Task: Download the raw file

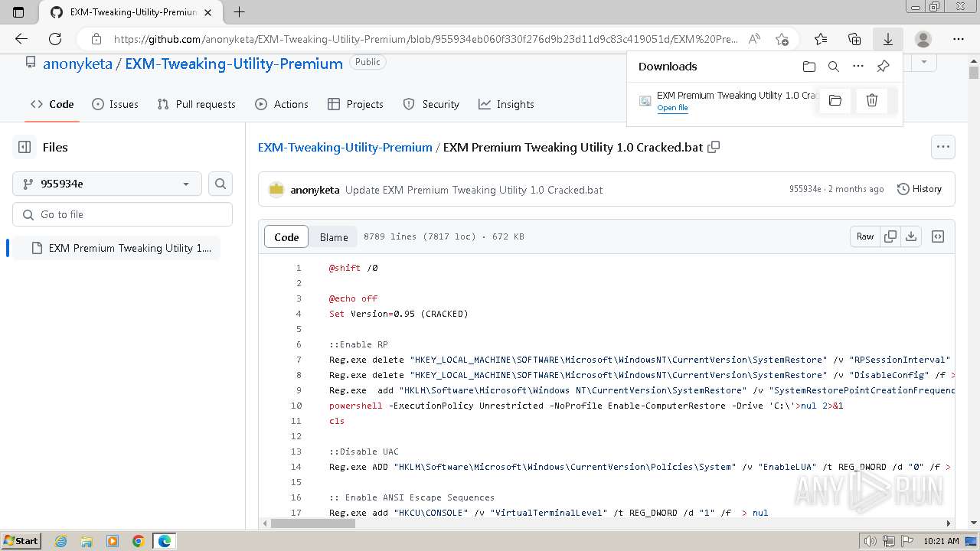Action: click(x=911, y=236)
